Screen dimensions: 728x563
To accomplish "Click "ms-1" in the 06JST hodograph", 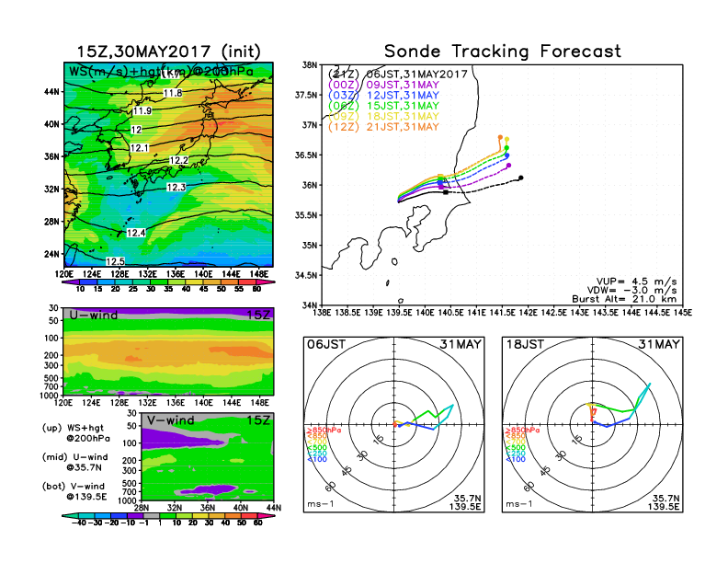I will pos(321,504).
